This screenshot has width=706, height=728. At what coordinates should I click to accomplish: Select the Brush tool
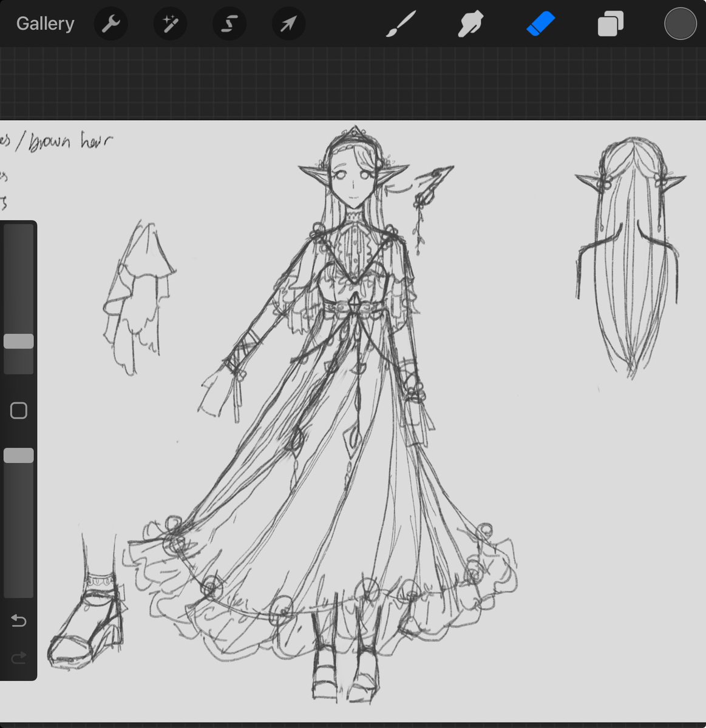point(400,24)
